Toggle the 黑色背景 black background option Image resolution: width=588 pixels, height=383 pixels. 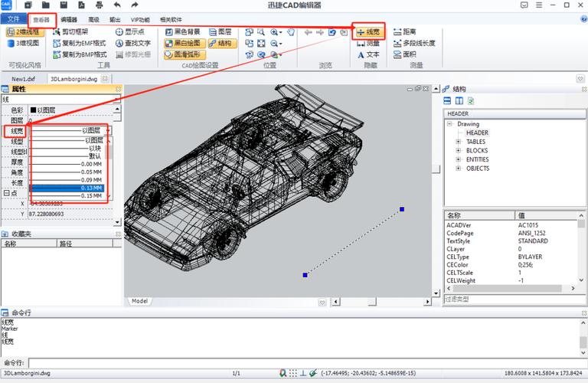click(x=183, y=32)
